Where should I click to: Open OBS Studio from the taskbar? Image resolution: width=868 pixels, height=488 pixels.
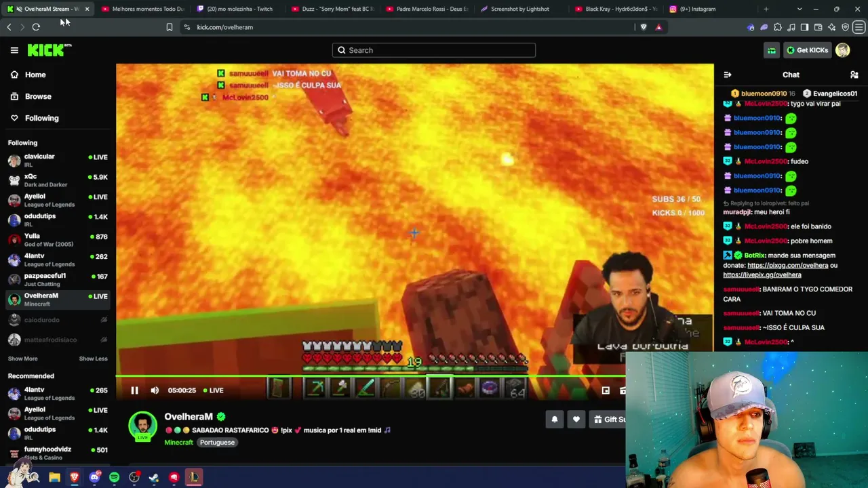click(134, 477)
